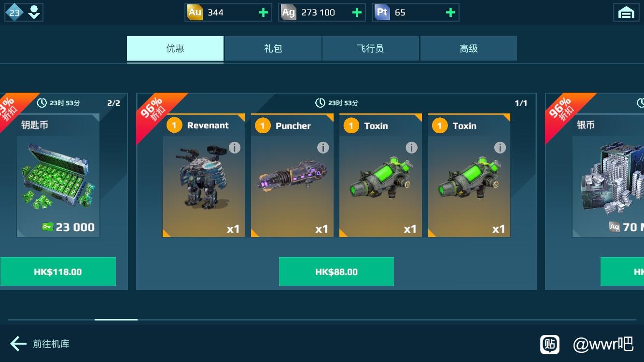Select the Revenant robot card
The width and height of the screenshot is (644, 362).
(204, 176)
